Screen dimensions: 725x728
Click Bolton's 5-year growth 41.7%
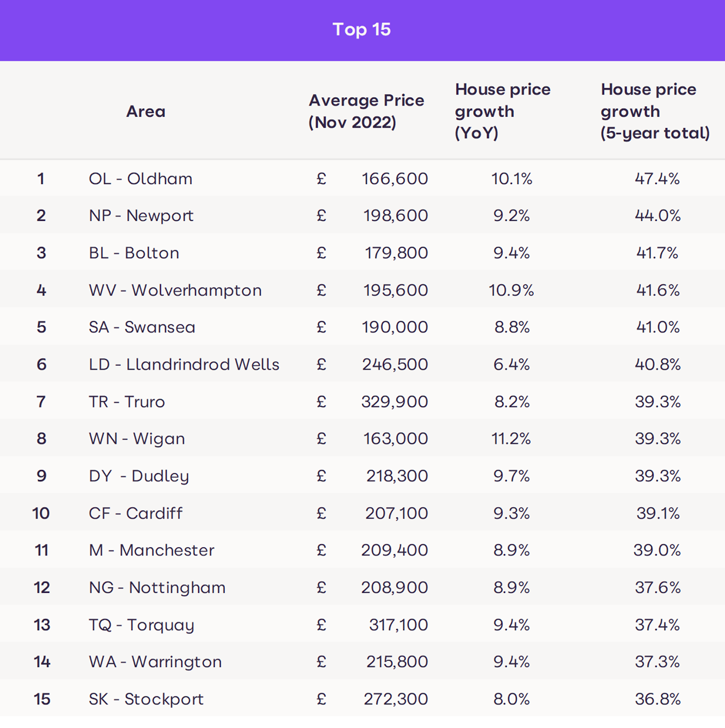point(657,253)
